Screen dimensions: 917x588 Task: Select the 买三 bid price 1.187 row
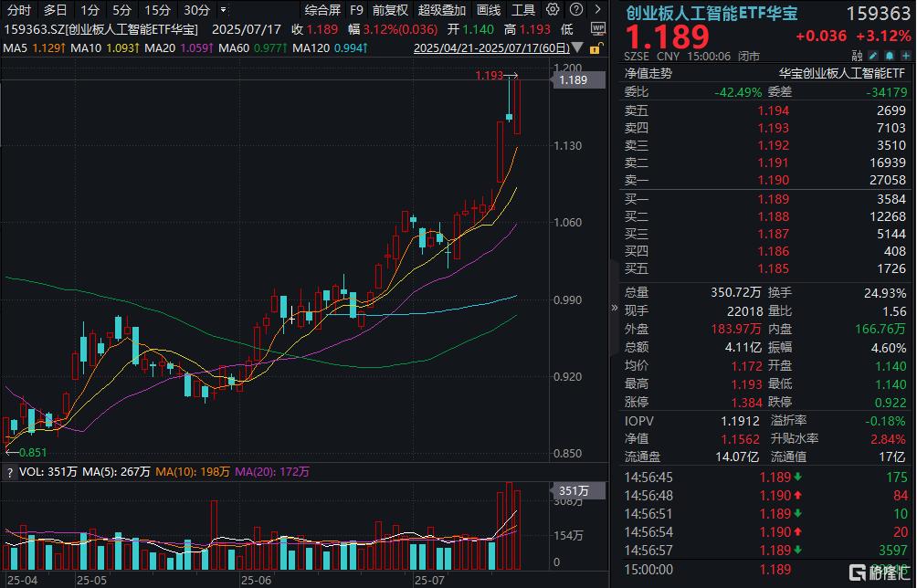pos(765,235)
